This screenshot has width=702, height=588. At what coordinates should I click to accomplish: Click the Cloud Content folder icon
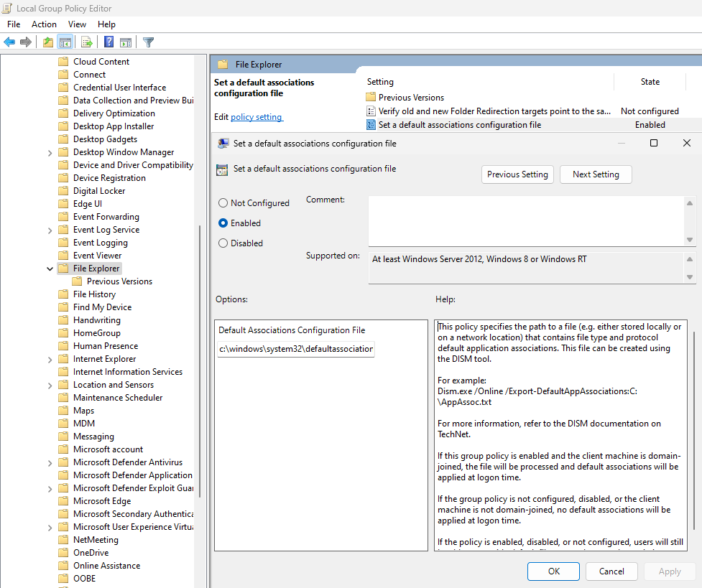tap(63, 61)
